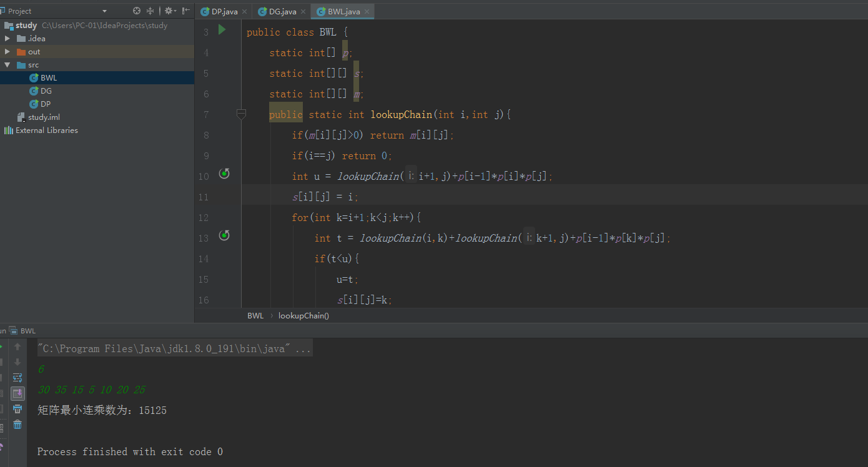Select the out folder
Viewport: 868px width, 467px height.
34,52
